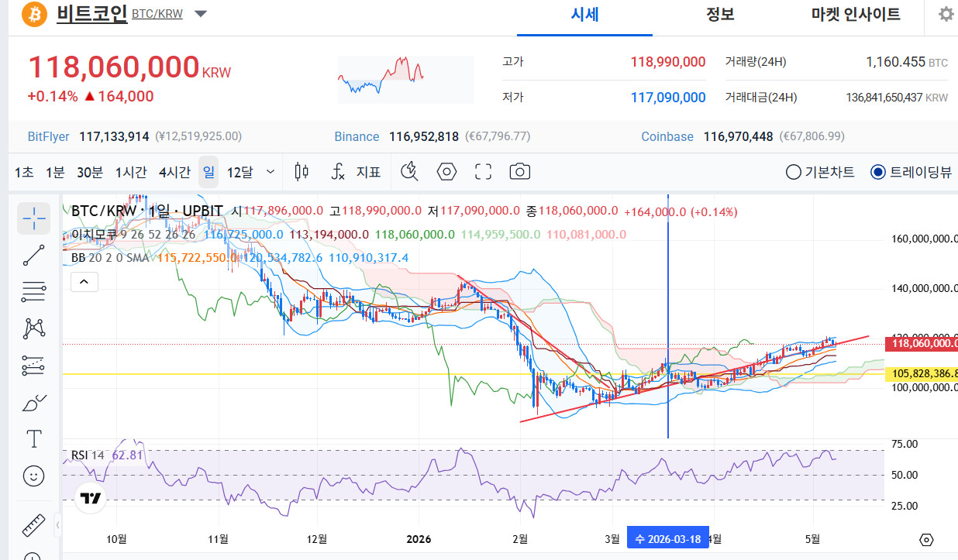This screenshot has width=958, height=560.
Task: Switch to the 정보 tab
Action: click(x=720, y=14)
